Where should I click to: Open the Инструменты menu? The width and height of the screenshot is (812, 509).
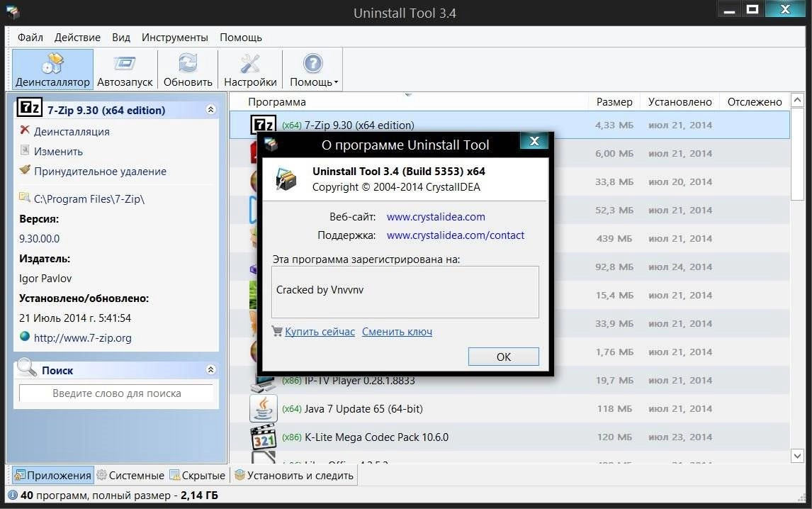[x=174, y=38]
